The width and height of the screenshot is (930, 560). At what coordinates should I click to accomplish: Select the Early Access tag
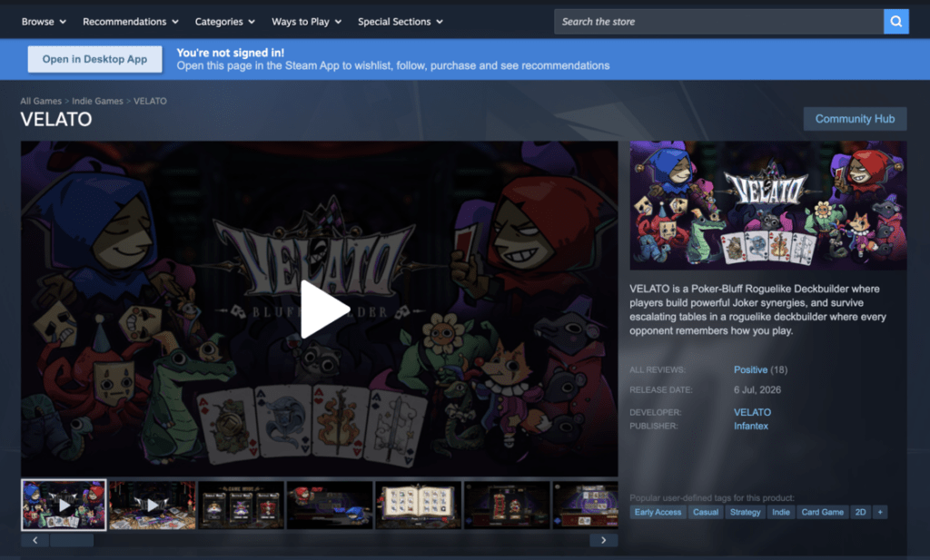coord(658,512)
